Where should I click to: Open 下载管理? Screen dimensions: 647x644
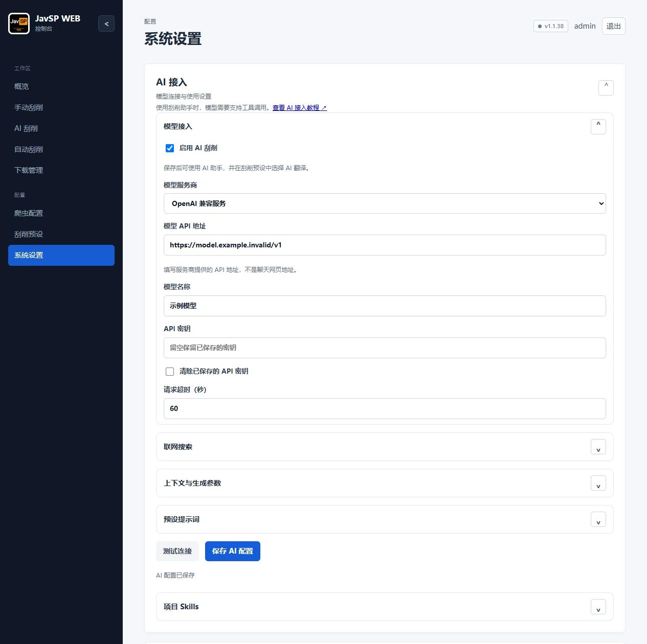point(61,170)
